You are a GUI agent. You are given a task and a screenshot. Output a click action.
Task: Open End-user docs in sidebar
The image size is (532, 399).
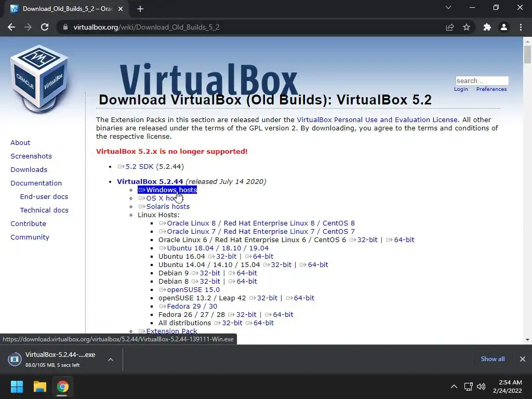[44, 197]
